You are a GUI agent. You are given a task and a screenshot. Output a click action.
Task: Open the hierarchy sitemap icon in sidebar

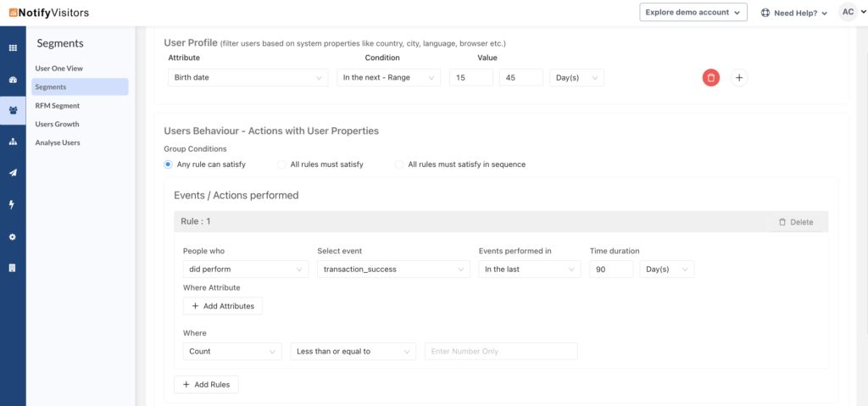pos(13,142)
